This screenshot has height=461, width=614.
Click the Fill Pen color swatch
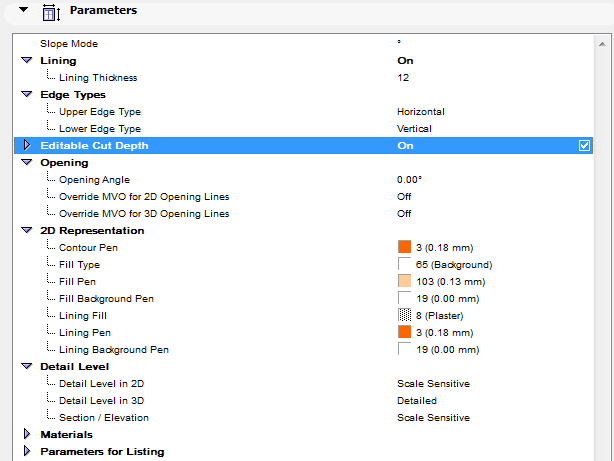(x=405, y=281)
